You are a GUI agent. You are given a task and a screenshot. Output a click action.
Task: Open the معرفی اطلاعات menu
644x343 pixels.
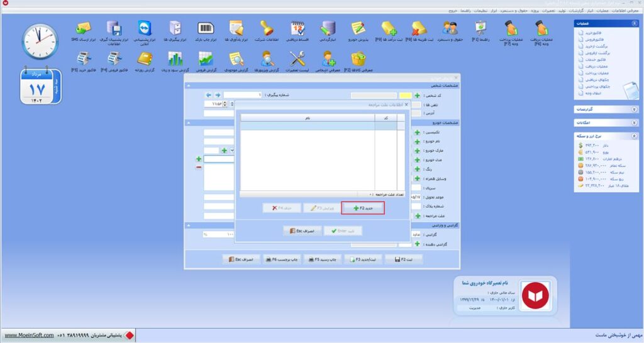625,11
